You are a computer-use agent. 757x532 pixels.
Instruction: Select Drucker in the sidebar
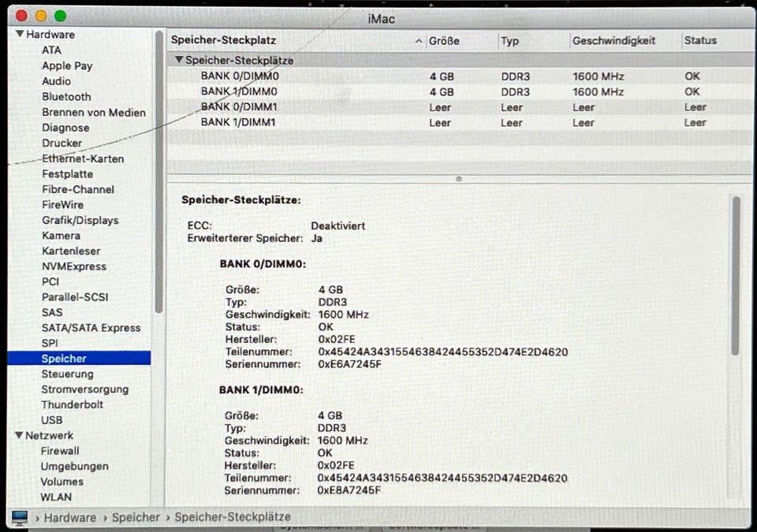coord(62,143)
